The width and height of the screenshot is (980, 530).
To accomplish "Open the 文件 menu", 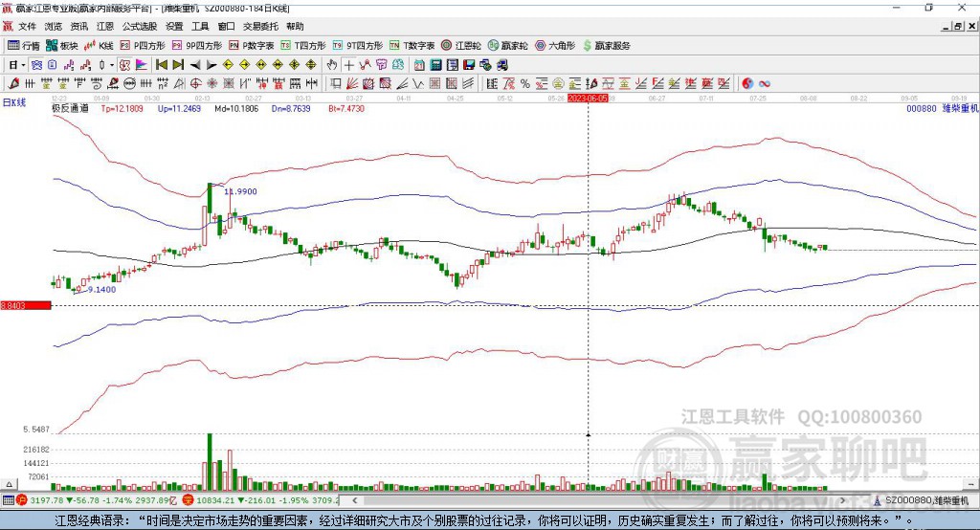I will 28,26.
